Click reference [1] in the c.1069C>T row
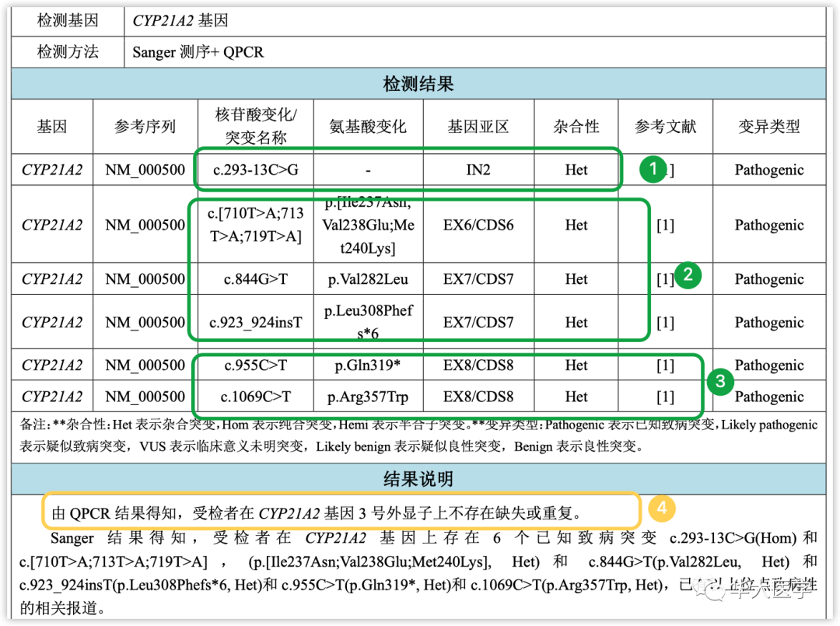Screen dimensions: 840x626 pos(665,397)
